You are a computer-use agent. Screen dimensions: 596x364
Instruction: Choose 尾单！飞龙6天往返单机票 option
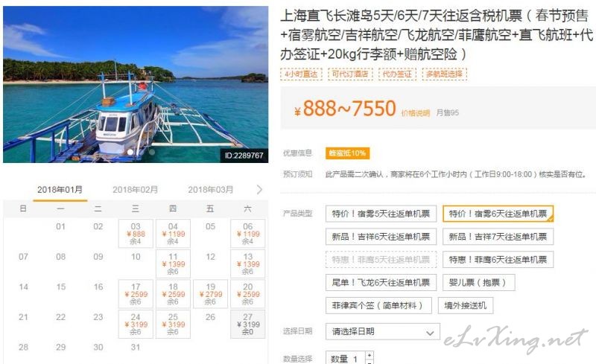point(381,282)
